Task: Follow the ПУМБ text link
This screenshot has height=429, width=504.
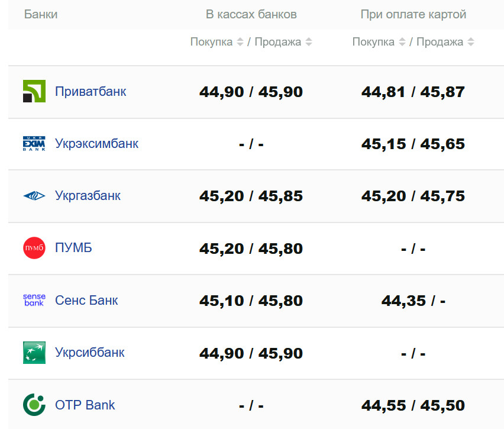Action: [73, 248]
